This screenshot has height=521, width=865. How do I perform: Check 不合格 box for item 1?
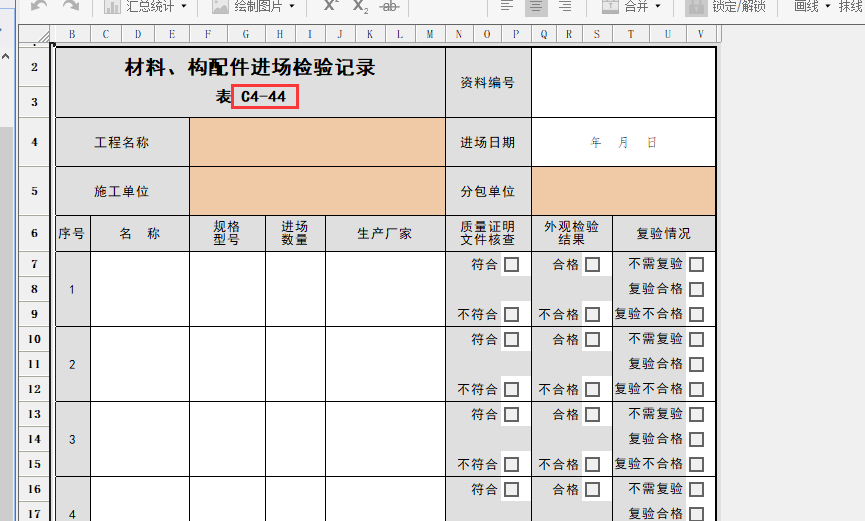point(592,314)
